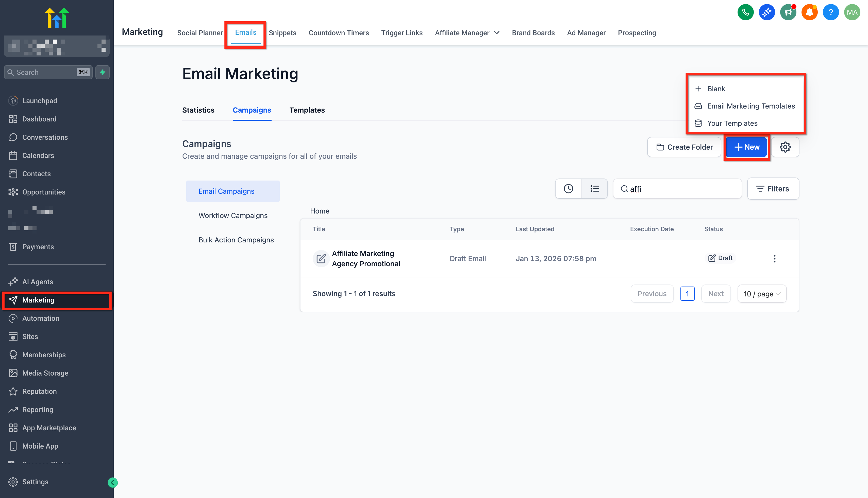
Task: Open the megaphone announcements icon
Action: click(788, 13)
